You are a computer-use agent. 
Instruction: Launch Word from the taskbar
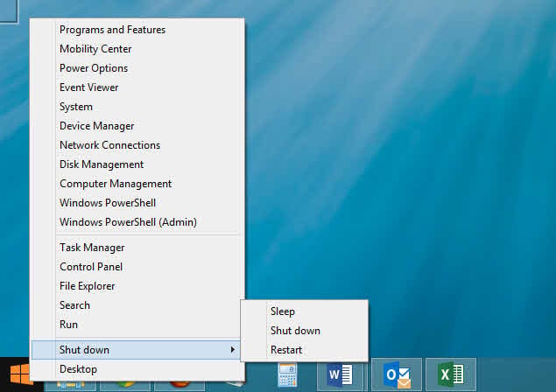(x=340, y=374)
